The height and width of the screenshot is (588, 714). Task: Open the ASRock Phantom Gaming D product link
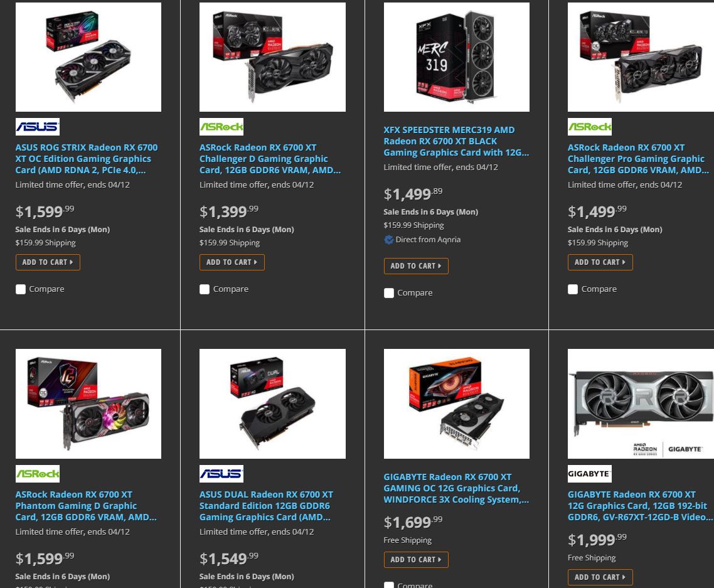(x=86, y=506)
